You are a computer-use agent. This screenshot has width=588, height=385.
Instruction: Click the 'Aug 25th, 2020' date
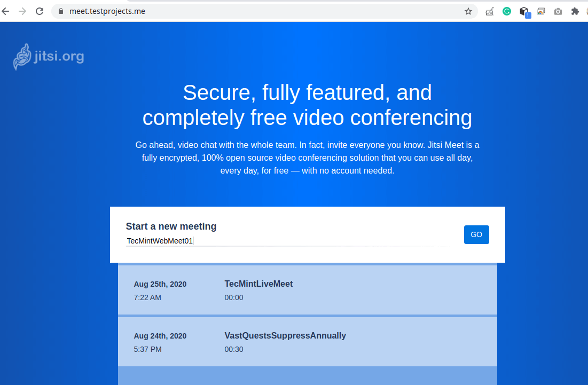pos(160,284)
